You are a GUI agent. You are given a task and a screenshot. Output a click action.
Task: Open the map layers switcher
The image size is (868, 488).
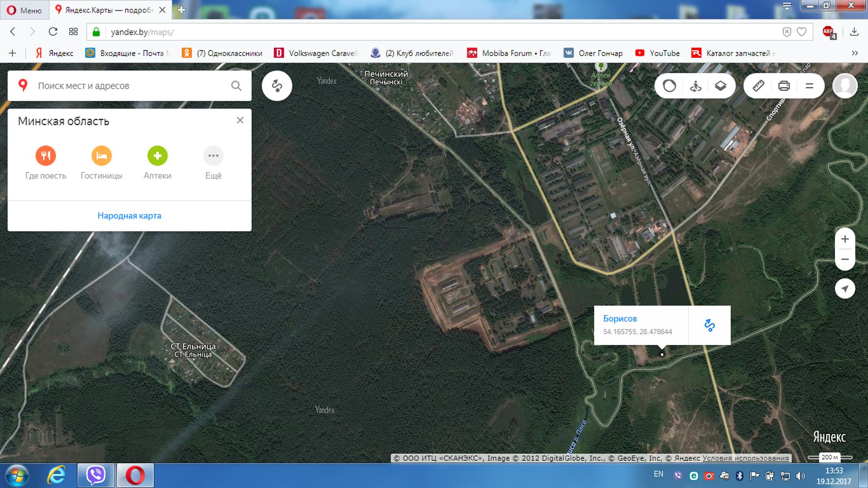tap(720, 86)
